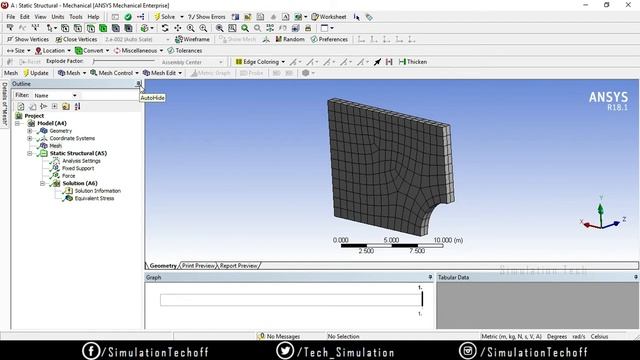Select the Geometry viewport tab

[163, 266]
